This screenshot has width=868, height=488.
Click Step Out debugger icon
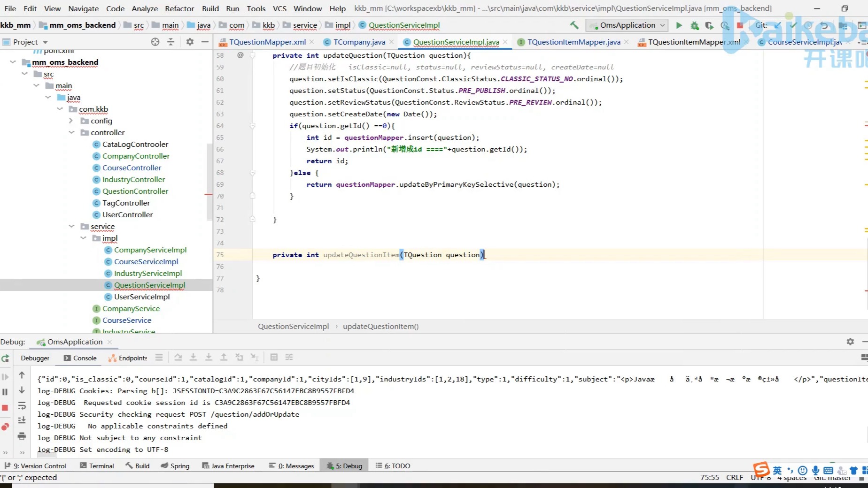click(224, 358)
